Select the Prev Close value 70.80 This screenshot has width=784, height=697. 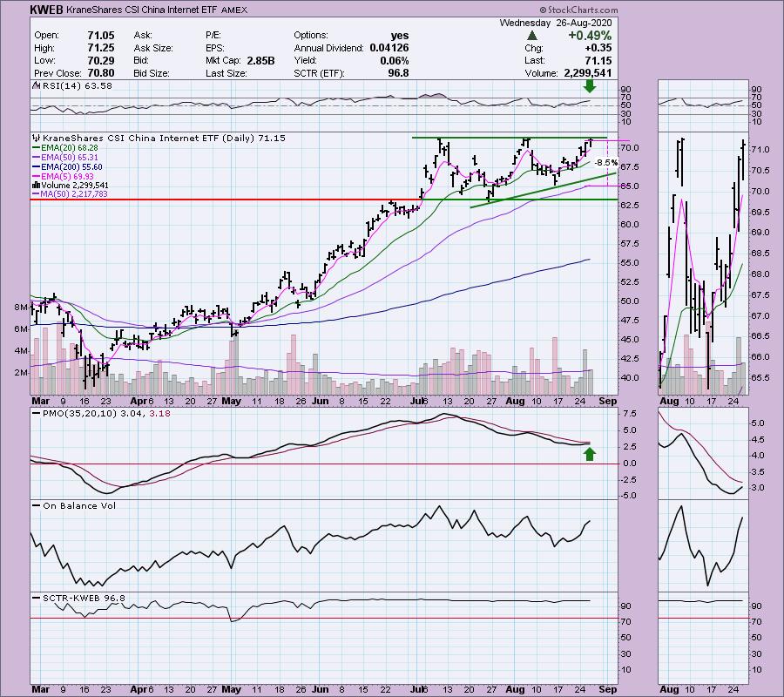point(101,73)
